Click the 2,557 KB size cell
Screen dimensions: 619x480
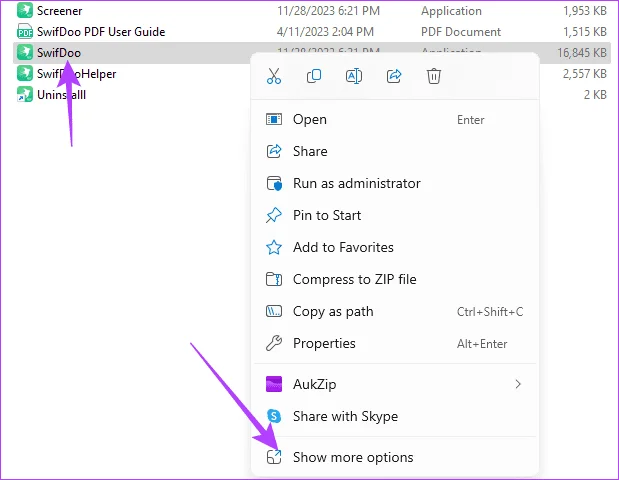tap(585, 73)
